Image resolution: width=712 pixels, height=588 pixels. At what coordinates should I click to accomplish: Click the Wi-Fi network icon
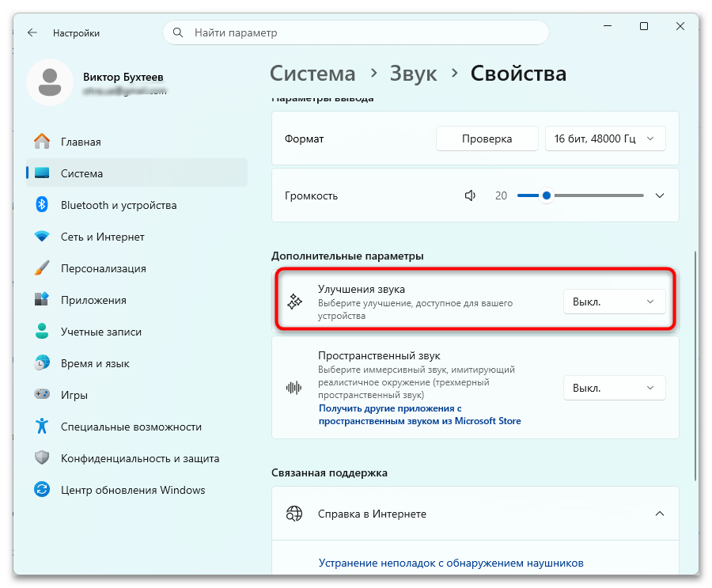tap(42, 237)
